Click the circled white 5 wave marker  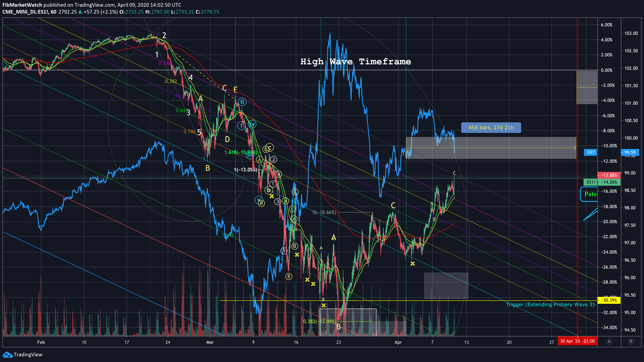coord(284,251)
